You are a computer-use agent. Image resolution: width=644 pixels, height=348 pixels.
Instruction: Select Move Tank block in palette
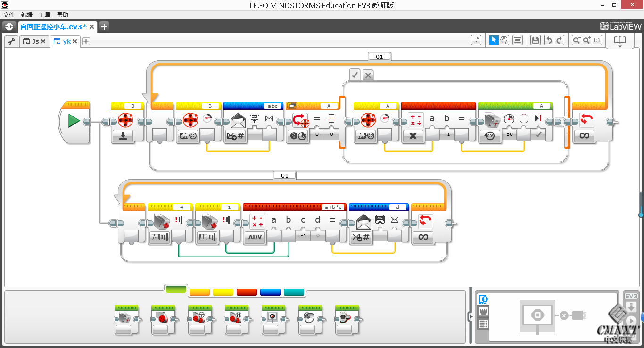click(237, 320)
